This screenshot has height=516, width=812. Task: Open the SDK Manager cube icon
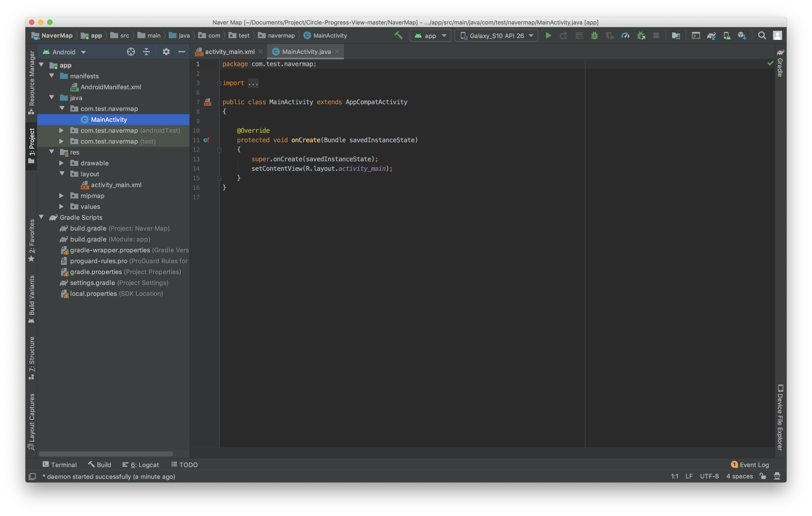742,35
